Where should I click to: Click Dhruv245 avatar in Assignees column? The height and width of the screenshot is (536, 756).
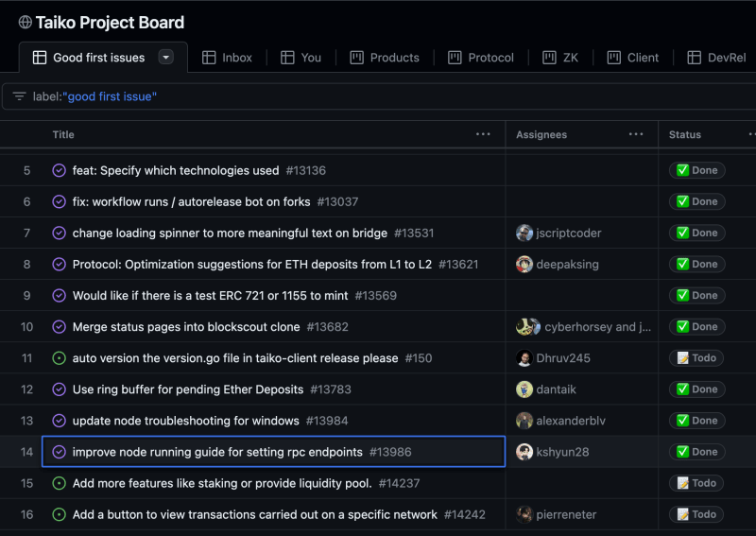(524, 358)
